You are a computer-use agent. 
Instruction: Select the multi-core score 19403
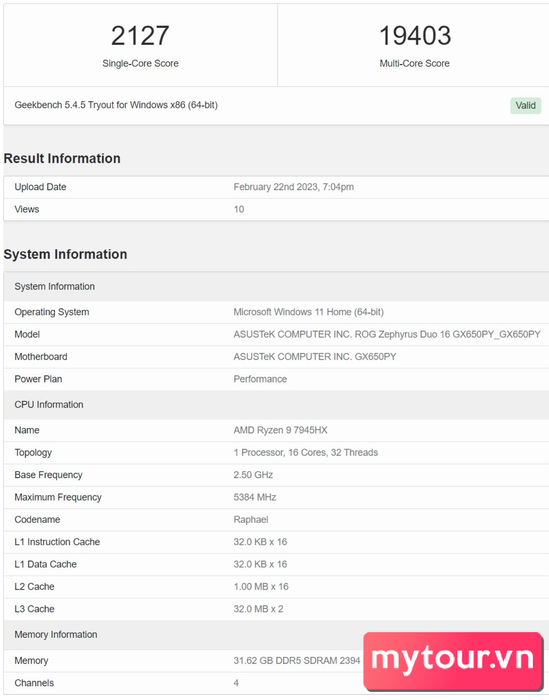(415, 36)
